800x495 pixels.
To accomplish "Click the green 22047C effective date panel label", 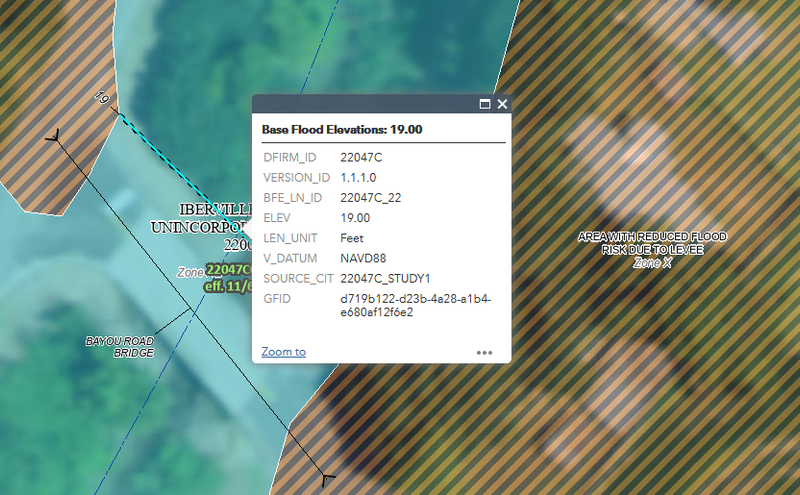I will 228,278.
